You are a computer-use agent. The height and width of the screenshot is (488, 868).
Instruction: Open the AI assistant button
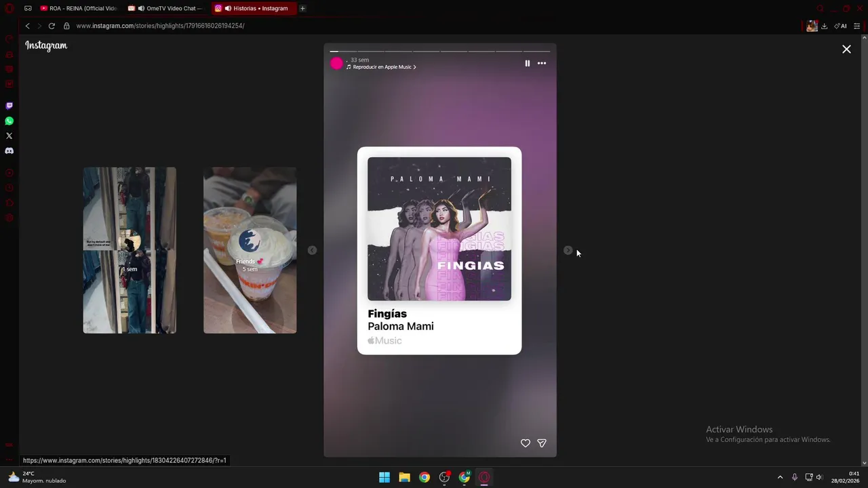pos(840,26)
